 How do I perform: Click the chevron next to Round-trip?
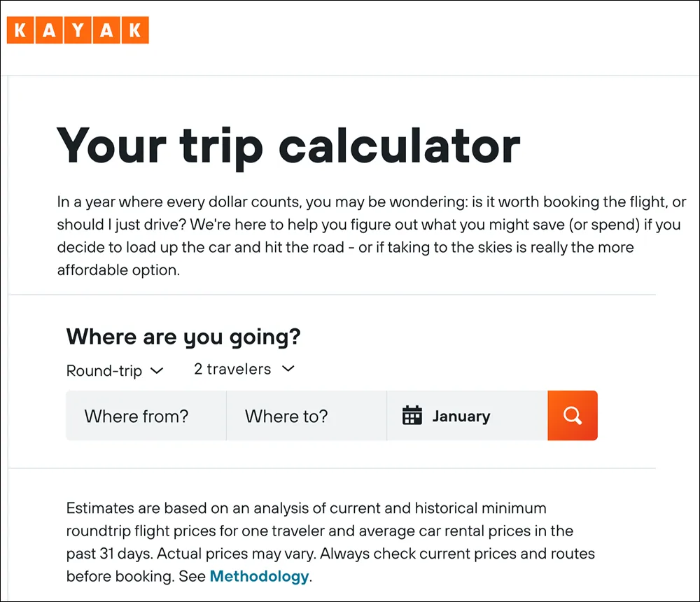point(158,370)
